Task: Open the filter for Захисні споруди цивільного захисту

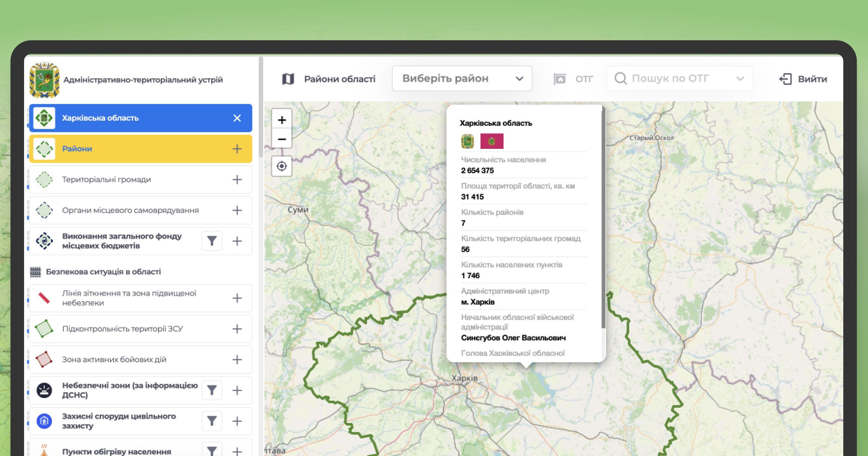Action: coord(212,421)
